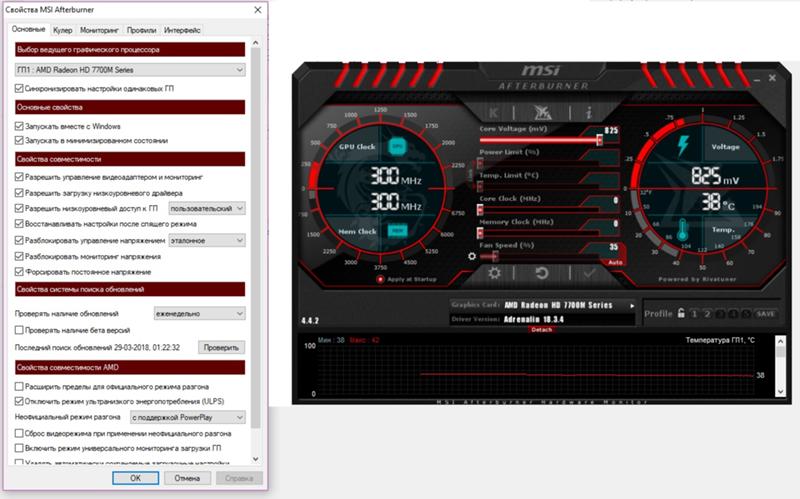Apply settings with the checkmark icon
The image size is (800, 499).
pos(589,273)
